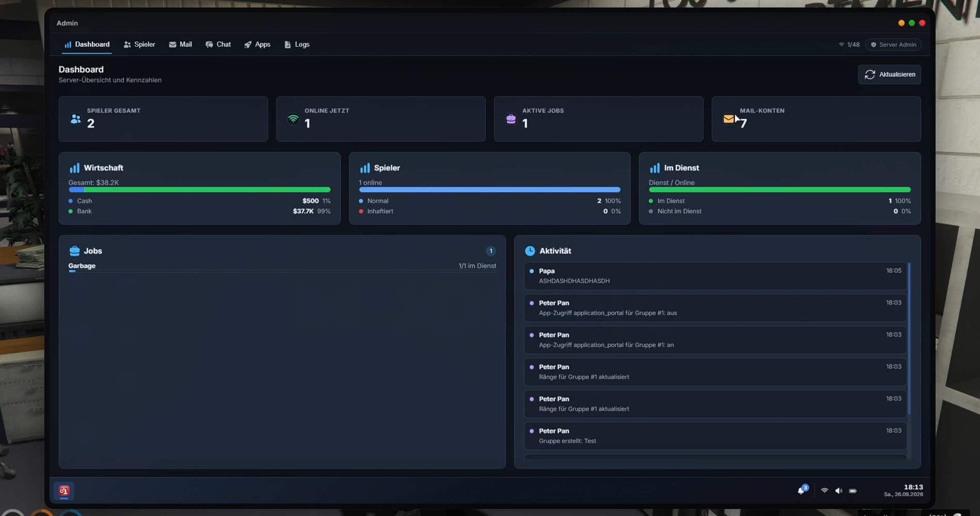Open the 'Gruppe erstellt: Test' activity entry
The height and width of the screenshot is (516, 980).
715,436
